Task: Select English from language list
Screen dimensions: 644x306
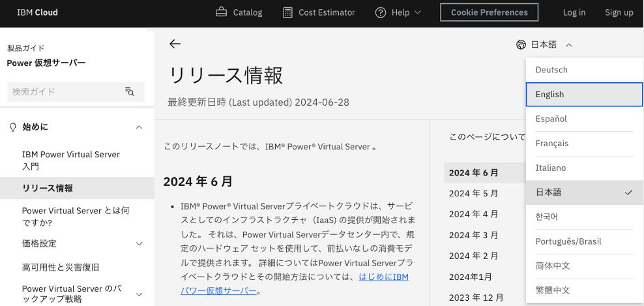Action: (x=585, y=94)
